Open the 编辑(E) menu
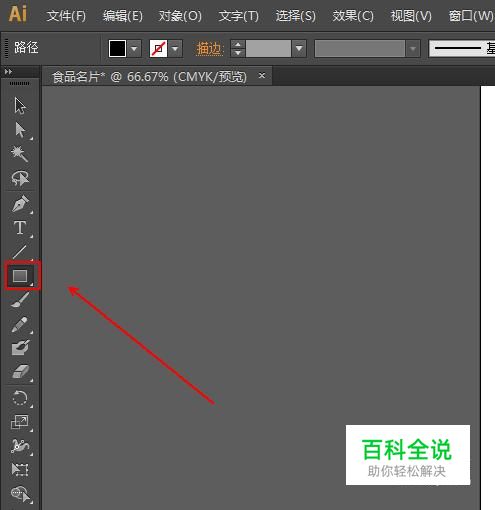This screenshot has width=495, height=510. coord(123,16)
